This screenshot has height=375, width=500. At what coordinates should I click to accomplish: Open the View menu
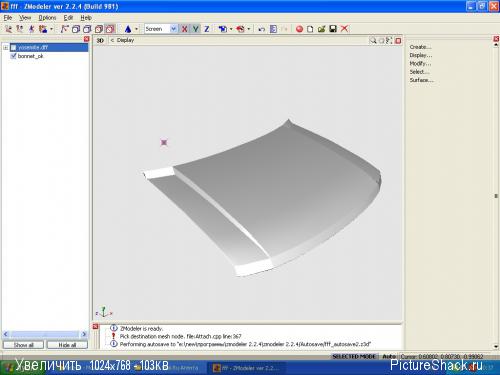tap(25, 18)
